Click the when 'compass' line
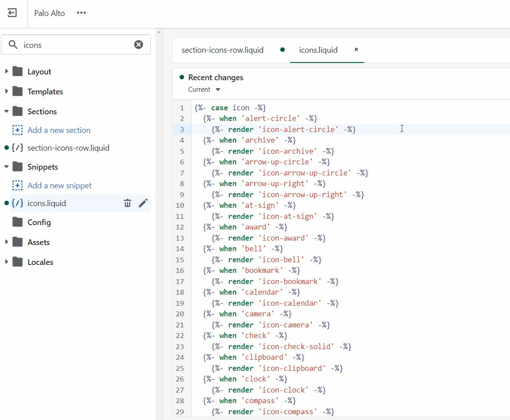 click(249, 401)
